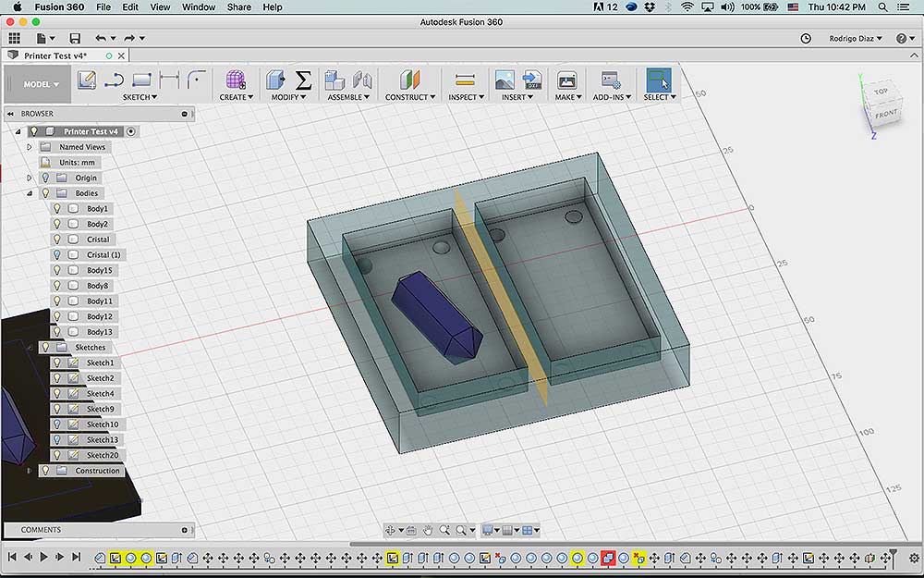Open the Create Form icon

click(236, 80)
